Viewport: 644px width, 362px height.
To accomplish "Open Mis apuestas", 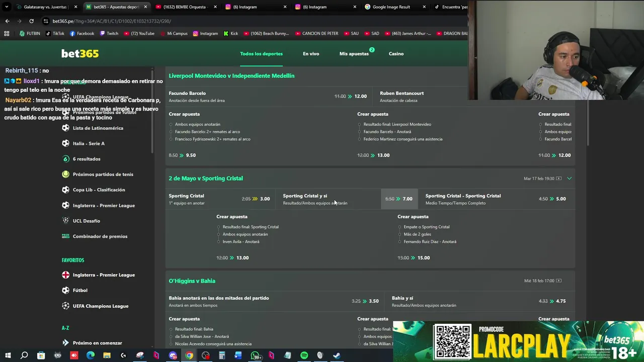I will [x=354, y=54].
